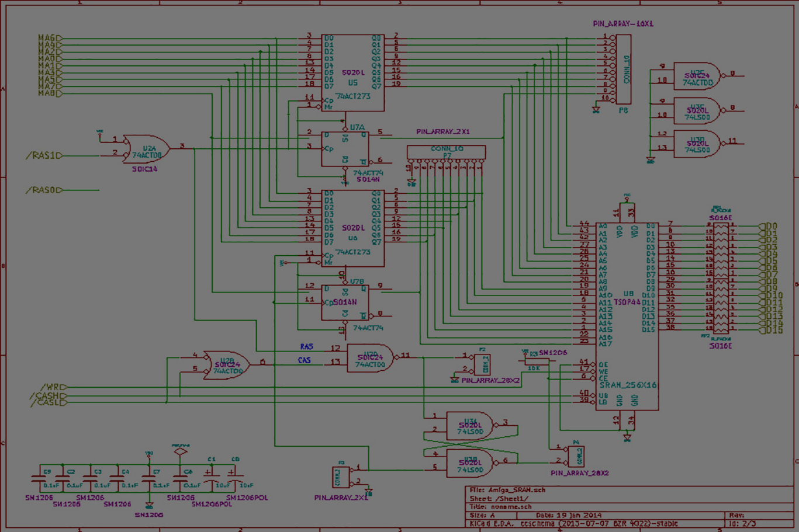Screen dimensions: 799x532
Task: Click the Amiga_SRAM.sch file name in title block
Action: click(514, 490)
